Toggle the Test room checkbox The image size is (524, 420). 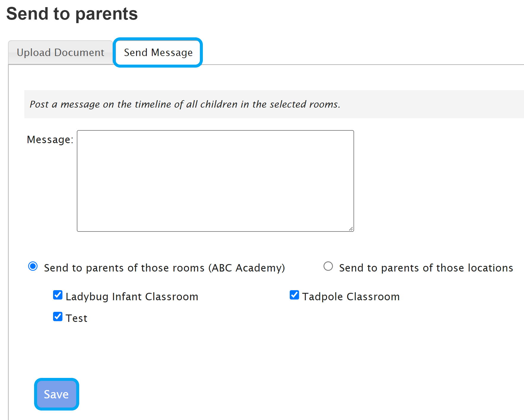[x=58, y=317]
